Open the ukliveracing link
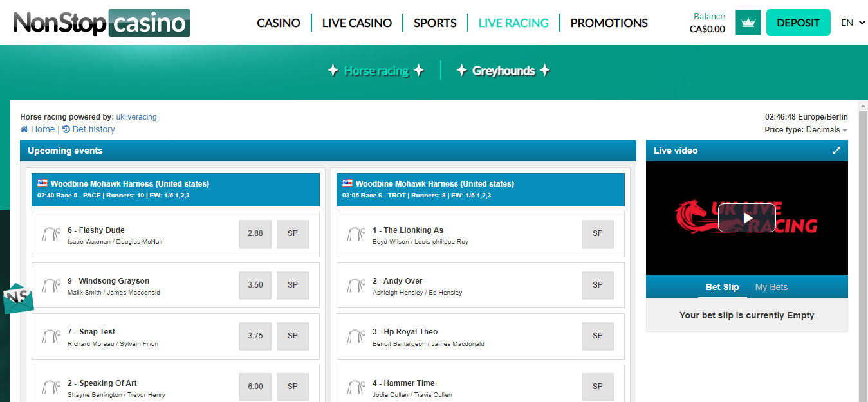 pyautogui.click(x=136, y=117)
